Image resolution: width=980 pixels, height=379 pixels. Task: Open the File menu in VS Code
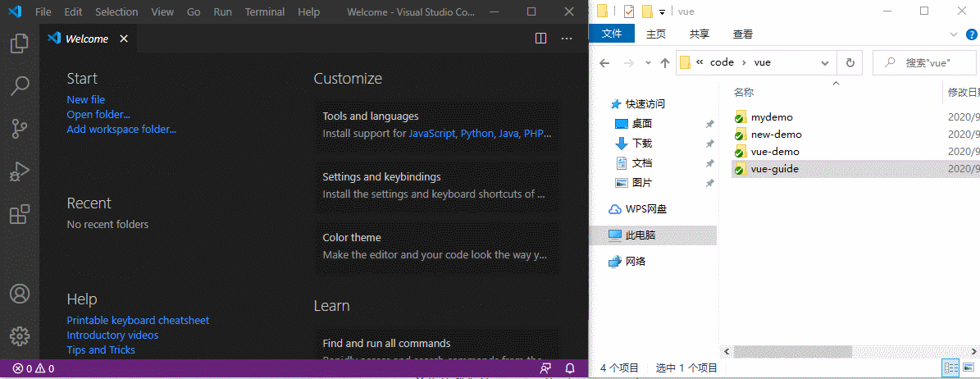pos(43,11)
